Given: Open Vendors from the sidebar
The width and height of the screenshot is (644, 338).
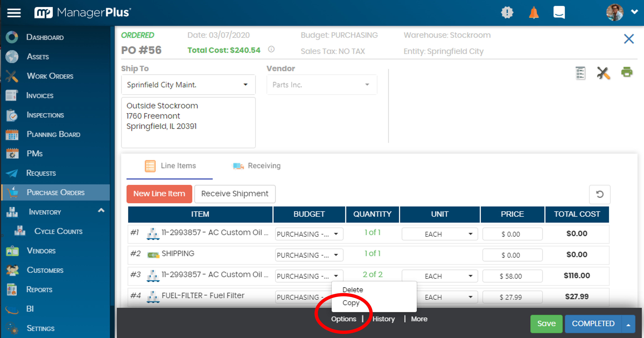Looking at the screenshot, I should 41,251.
